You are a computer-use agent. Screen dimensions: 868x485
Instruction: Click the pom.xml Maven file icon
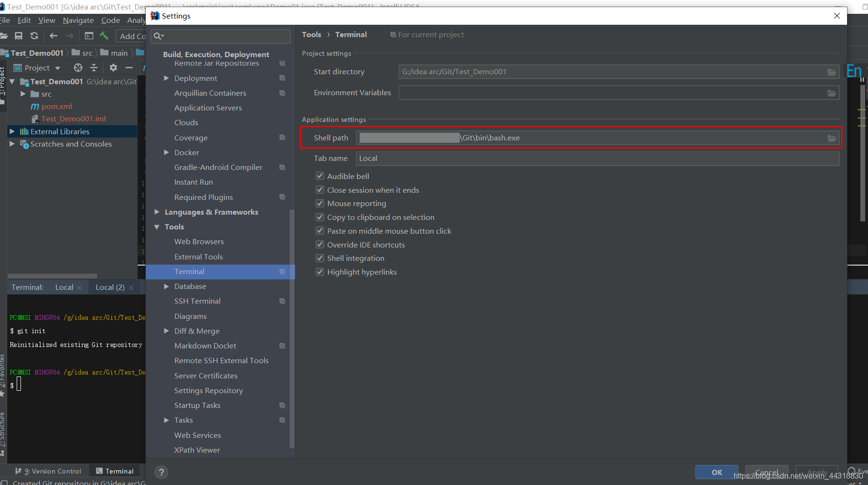point(35,107)
